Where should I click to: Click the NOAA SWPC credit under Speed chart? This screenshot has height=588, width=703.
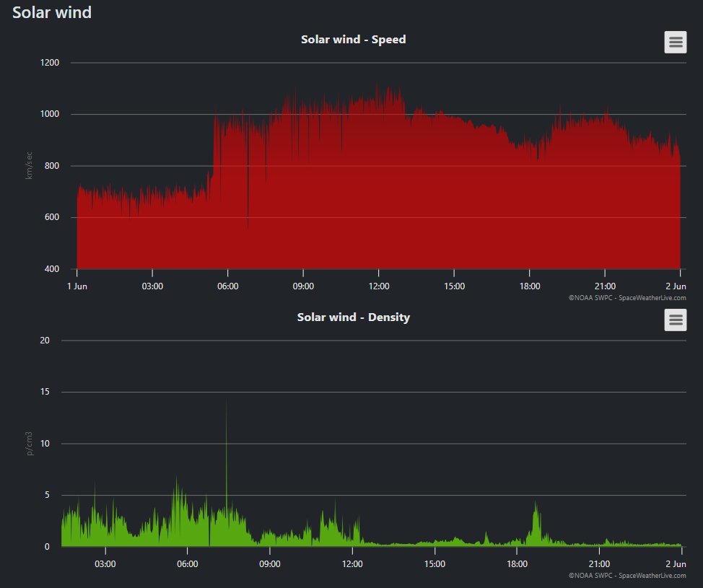(x=627, y=297)
